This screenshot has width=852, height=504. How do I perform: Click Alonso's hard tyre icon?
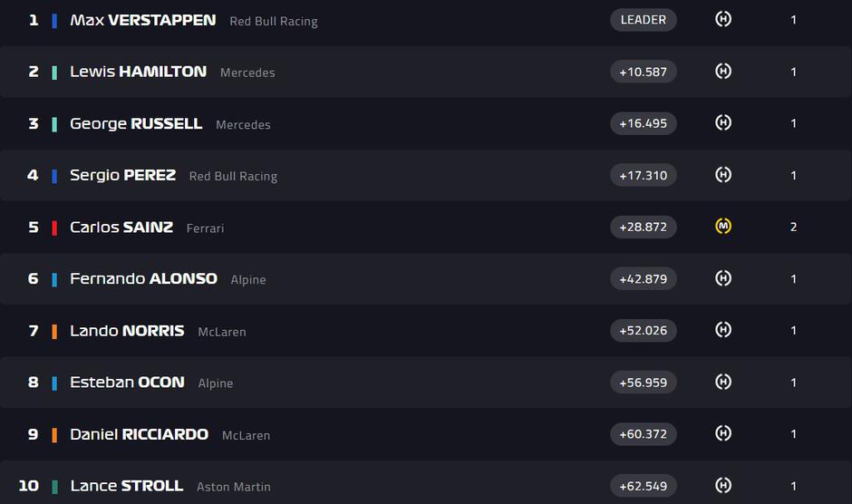723,278
